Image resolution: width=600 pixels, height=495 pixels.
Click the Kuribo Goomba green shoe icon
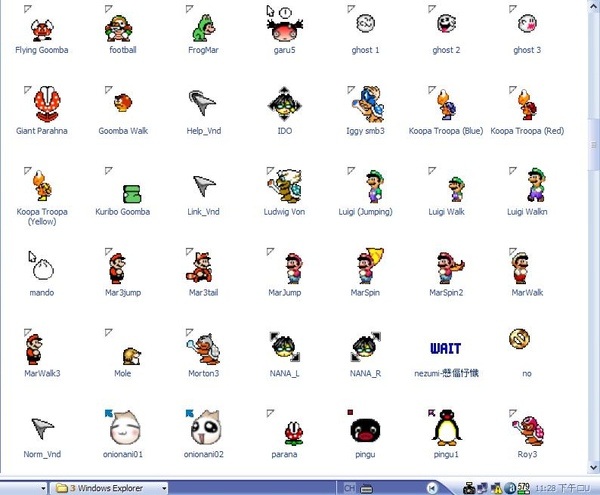(132, 194)
